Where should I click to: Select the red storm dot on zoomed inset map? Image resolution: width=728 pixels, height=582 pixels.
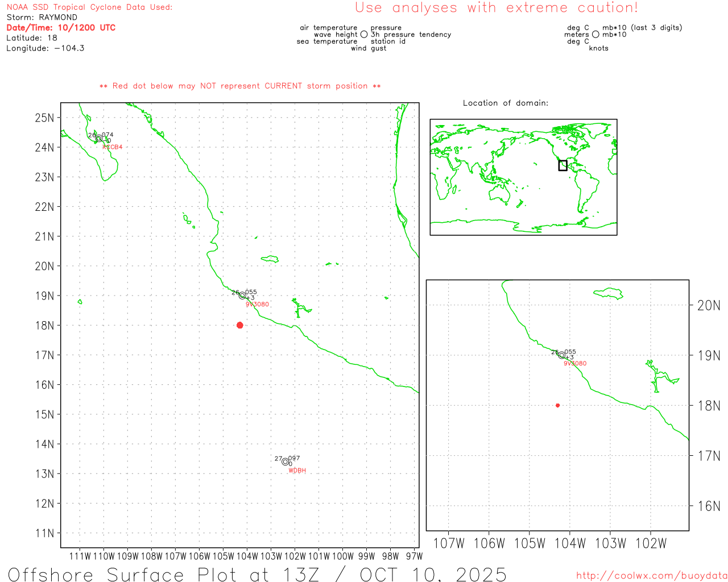tap(557, 405)
